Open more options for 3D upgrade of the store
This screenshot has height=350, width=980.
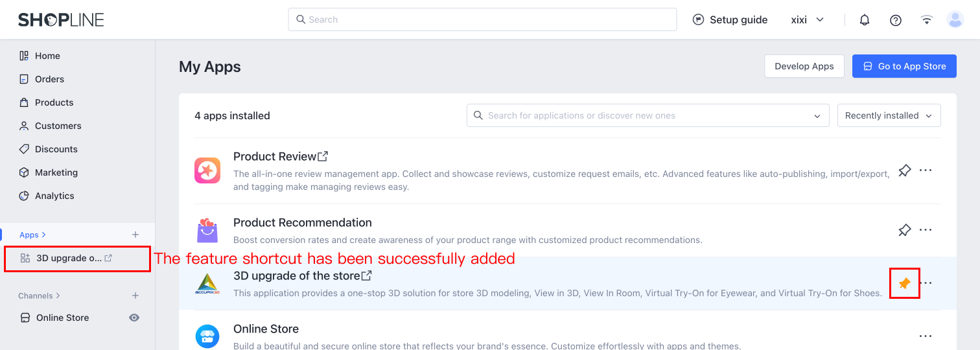(927, 283)
